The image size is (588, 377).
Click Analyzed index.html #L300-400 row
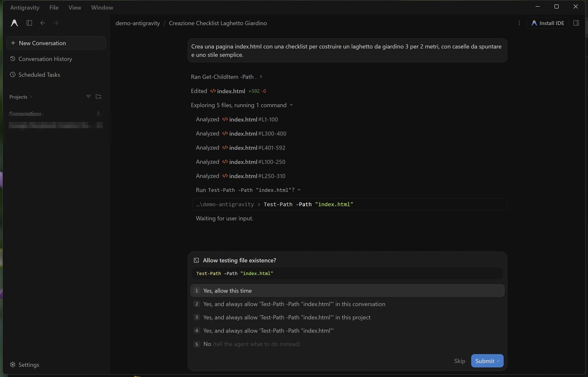coord(241,134)
